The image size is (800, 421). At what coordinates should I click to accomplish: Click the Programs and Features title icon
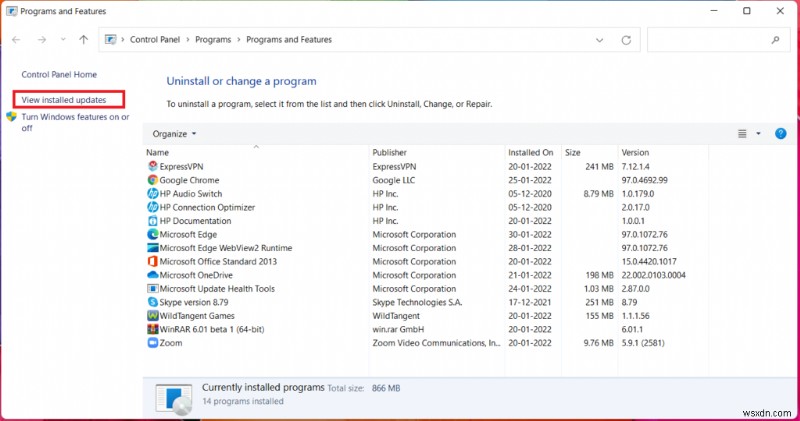(x=11, y=11)
